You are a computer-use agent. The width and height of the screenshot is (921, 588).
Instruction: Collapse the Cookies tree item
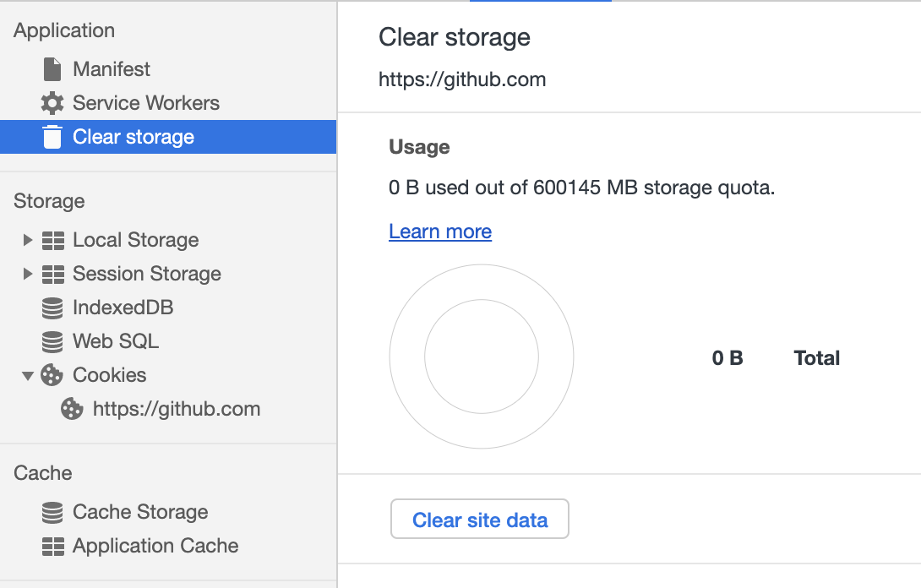26,375
